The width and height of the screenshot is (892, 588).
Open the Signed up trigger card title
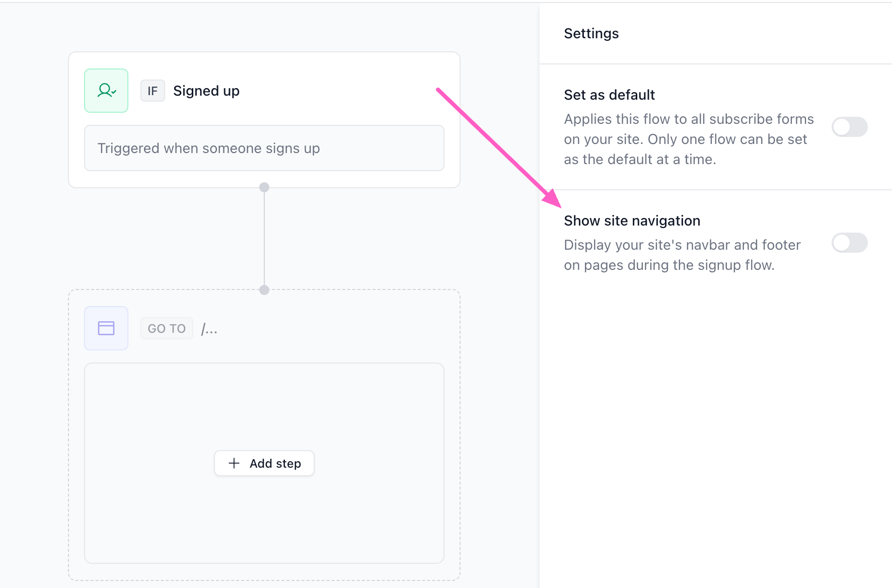(206, 91)
